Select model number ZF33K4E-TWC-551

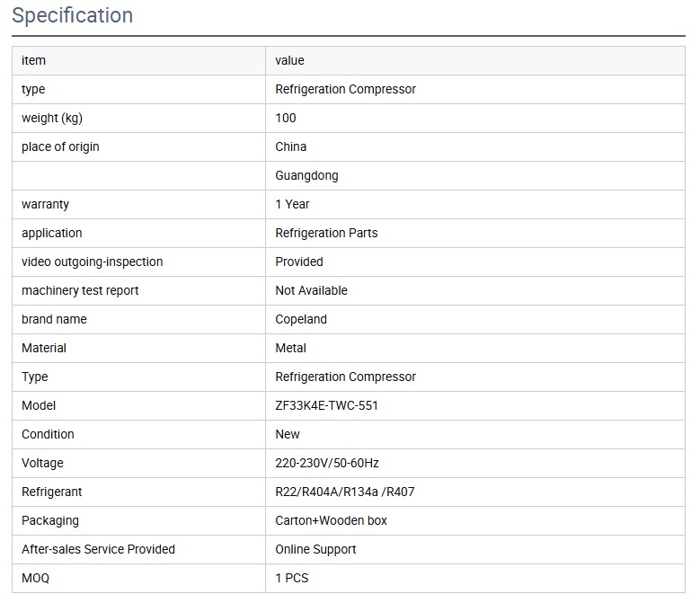coord(327,405)
